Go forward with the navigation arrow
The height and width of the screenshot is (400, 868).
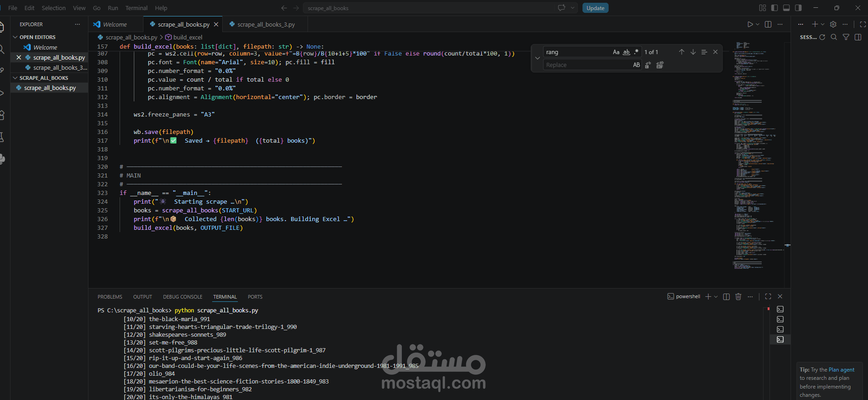296,8
